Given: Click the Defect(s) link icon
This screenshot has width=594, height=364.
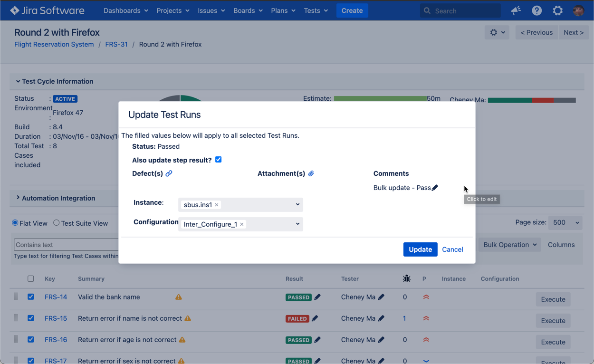Looking at the screenshot, I should [169, 173].
